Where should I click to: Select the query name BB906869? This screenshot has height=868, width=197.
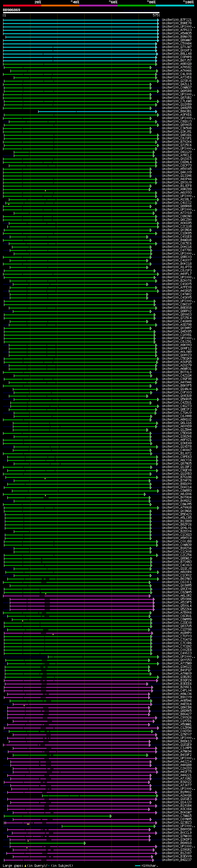(11, 10)
